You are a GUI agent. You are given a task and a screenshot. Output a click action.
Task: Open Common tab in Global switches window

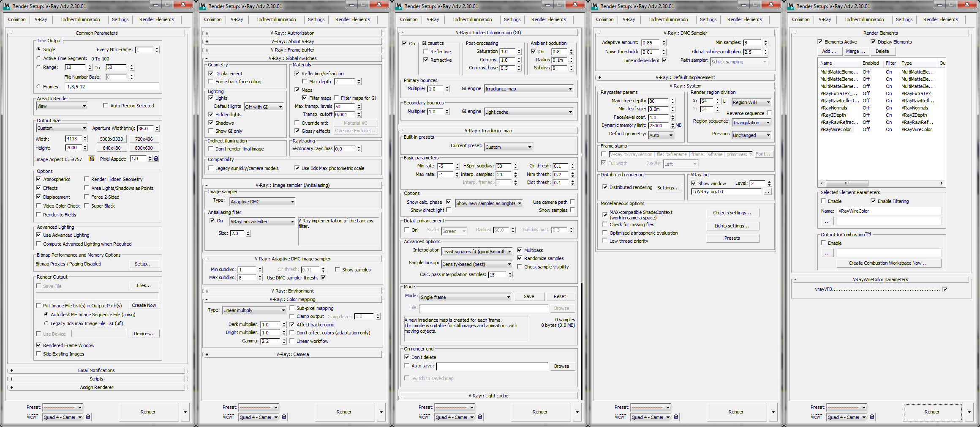pos(213,19)
